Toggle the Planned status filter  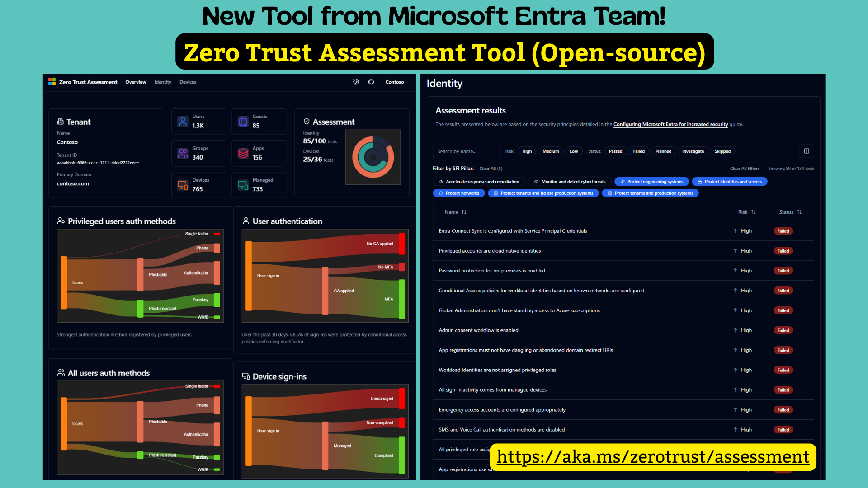tap(663, 151)
